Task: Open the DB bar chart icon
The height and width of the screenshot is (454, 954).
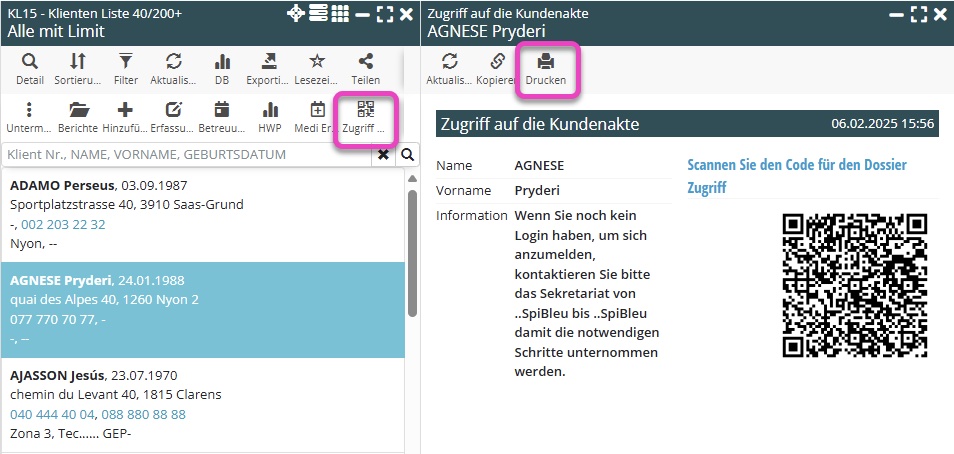Action: pos(222,68)
